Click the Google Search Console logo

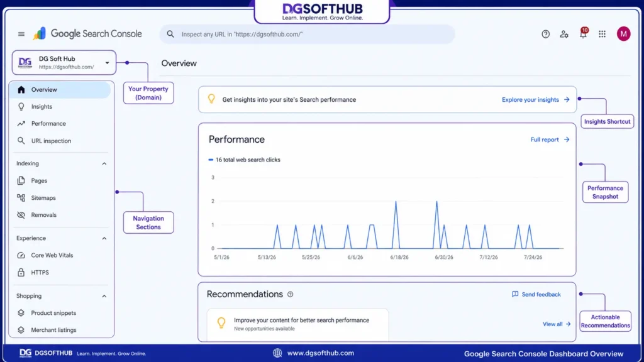[x=87, y=34]
